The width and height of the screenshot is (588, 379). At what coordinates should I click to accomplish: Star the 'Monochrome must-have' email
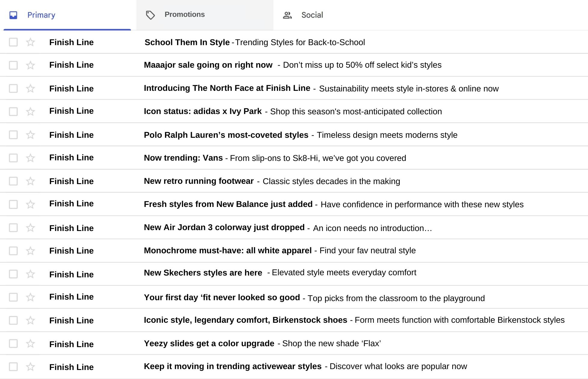[x=30, y=251]
